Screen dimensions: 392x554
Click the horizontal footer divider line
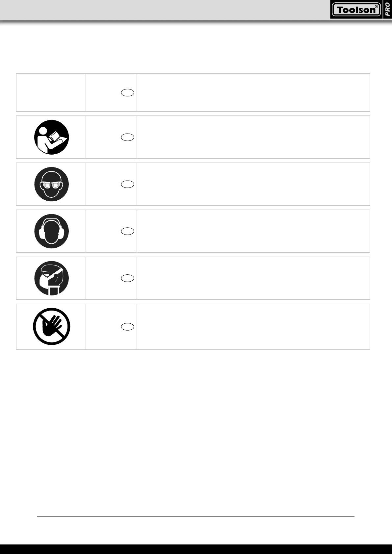[x=196, y=516]
